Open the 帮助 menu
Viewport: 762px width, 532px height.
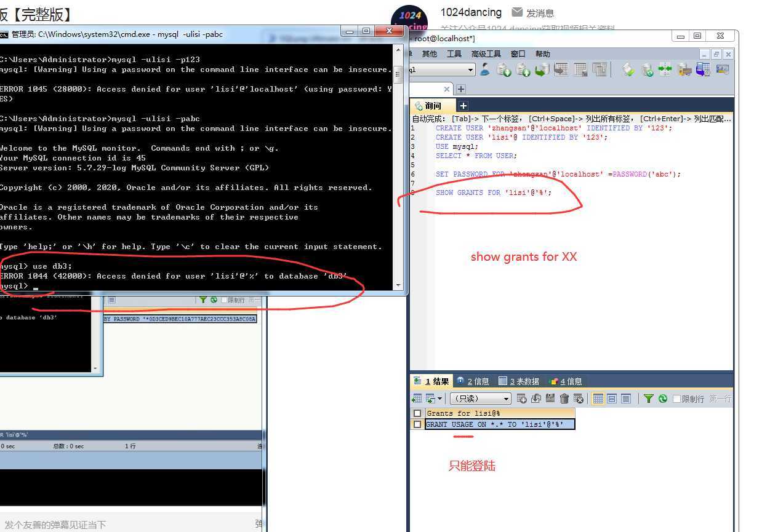click(x=543, y=54)
